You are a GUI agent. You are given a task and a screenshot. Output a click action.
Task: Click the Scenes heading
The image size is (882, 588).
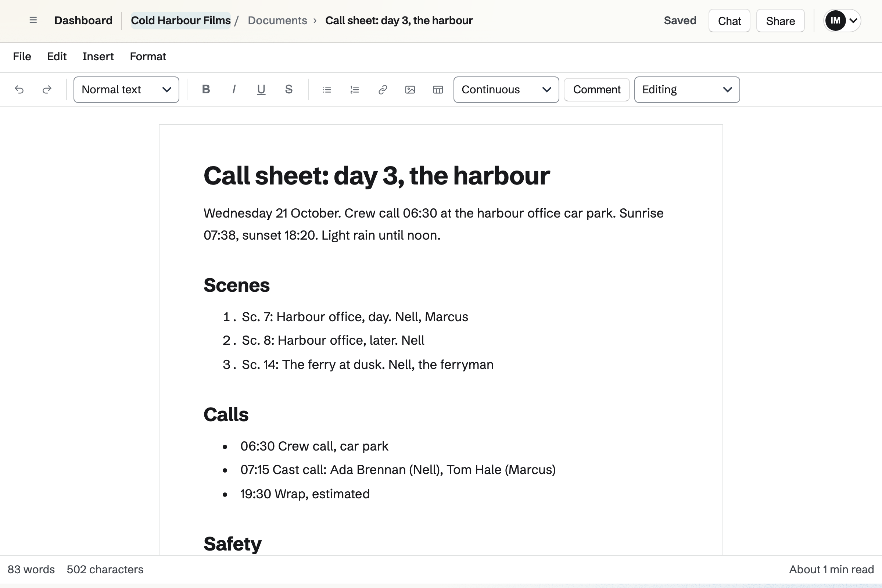coord(237,285)
